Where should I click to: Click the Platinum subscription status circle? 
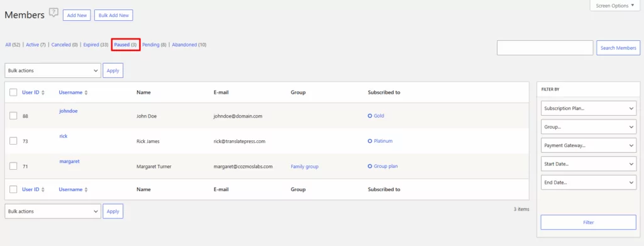click(x=370, y=141)
